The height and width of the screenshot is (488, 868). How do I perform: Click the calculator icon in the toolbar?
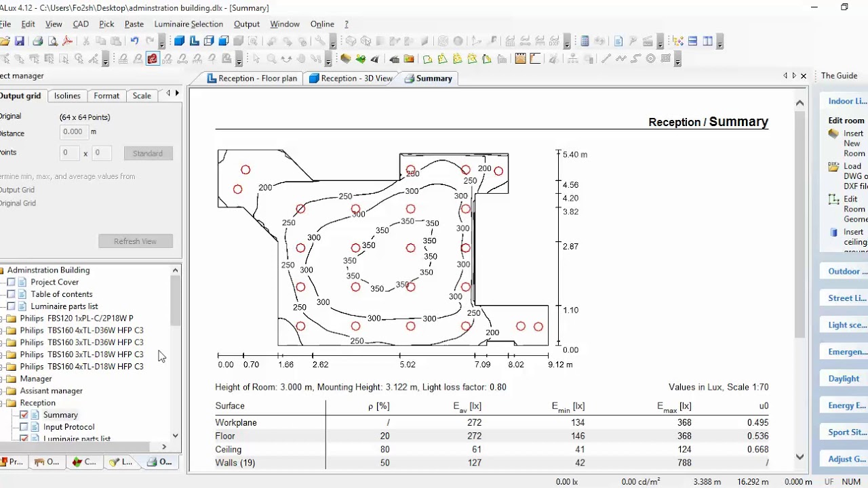[585, 41]
